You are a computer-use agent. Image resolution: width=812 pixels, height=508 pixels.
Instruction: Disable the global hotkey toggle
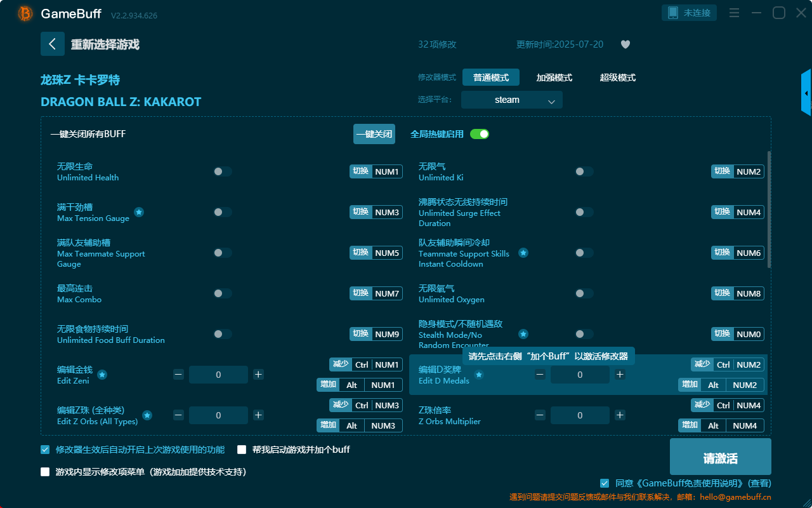tap(480, 134)
